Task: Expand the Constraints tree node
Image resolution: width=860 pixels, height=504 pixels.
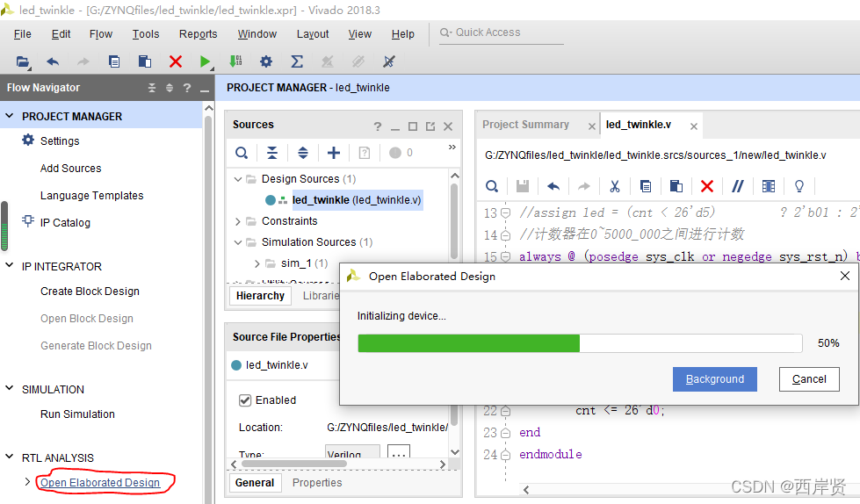Action: 238,221
